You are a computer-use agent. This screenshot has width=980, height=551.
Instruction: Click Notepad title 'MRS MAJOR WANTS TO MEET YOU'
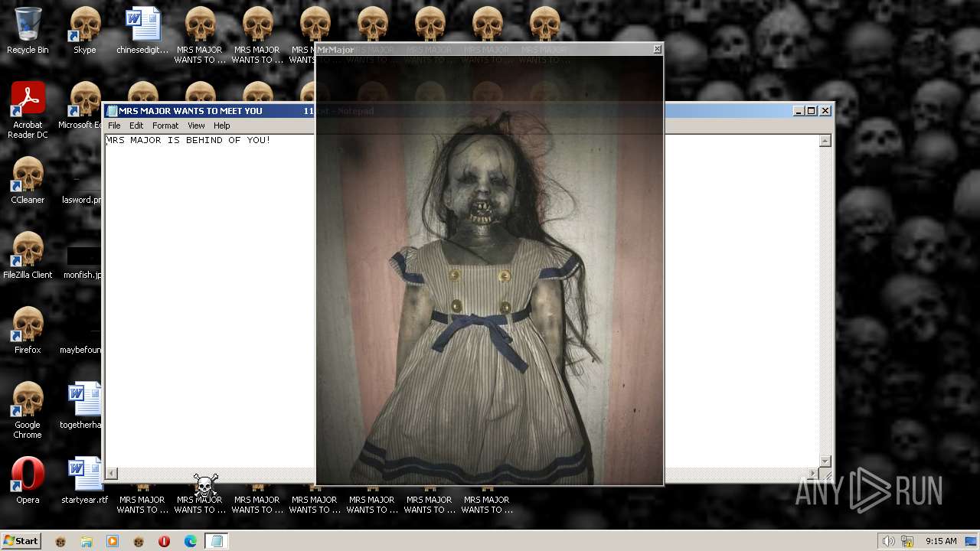coord(191,111)
